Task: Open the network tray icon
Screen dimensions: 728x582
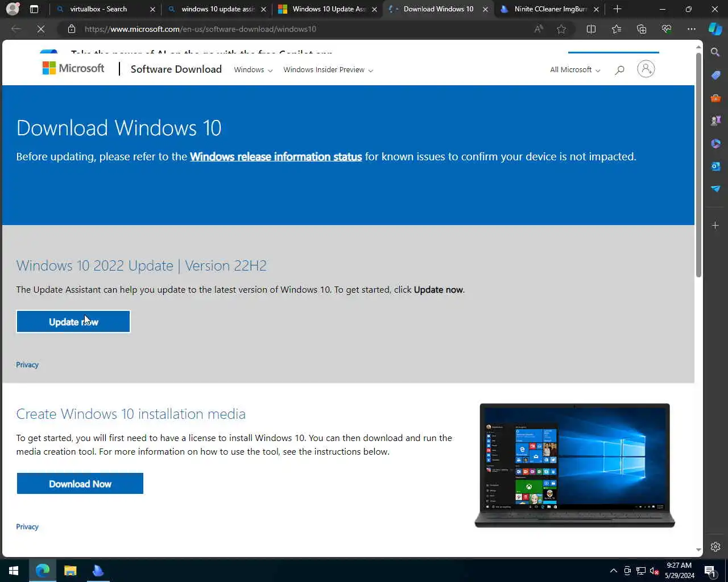Action: [641, 571]
